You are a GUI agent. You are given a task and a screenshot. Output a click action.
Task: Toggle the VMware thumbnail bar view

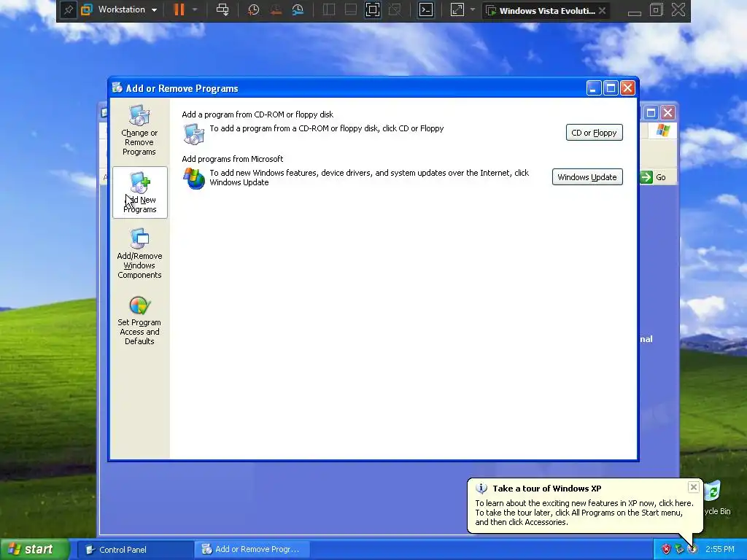coord(351,9)
